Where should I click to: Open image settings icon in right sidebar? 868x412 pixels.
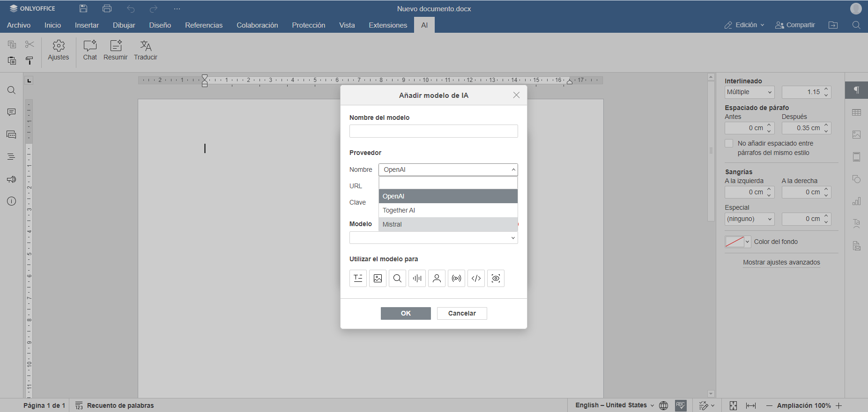click(x=856, y=134)
